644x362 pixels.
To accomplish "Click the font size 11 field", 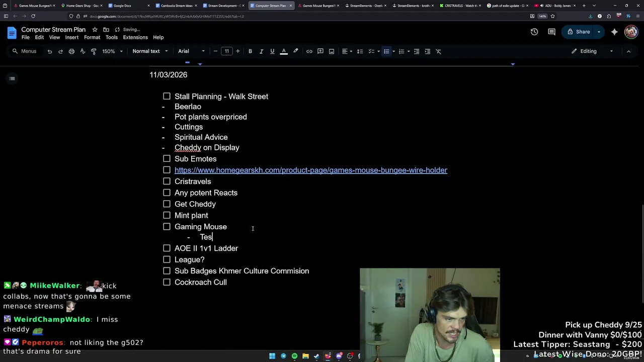I will click(226, 51).
